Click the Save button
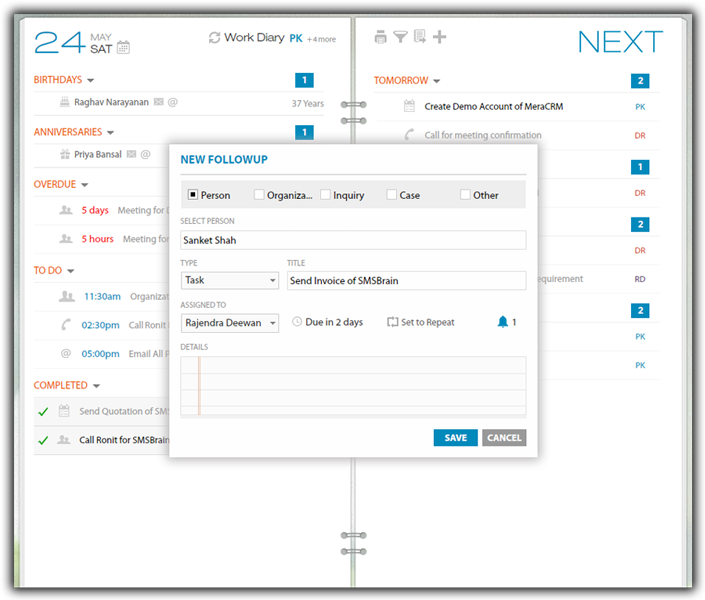Image resolution: width=705 pixels, height=600 pixels. [455, 438]
